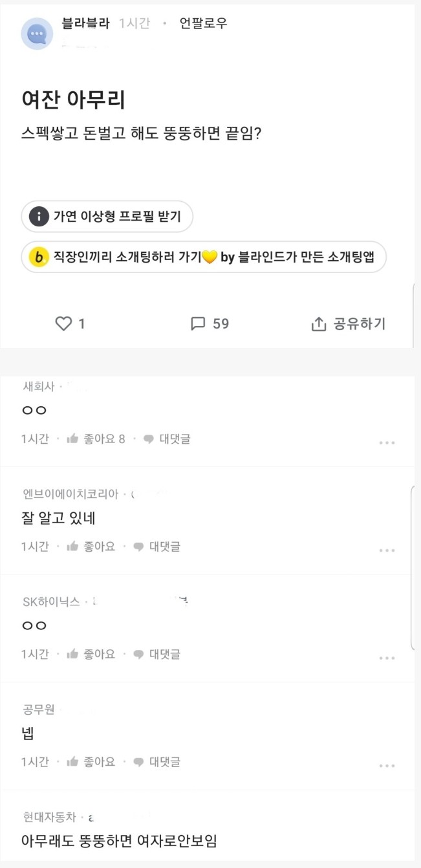Open more options for SK하이닉스 comment
The height and width of the screenshot is (868, 421).
point(387,658)
